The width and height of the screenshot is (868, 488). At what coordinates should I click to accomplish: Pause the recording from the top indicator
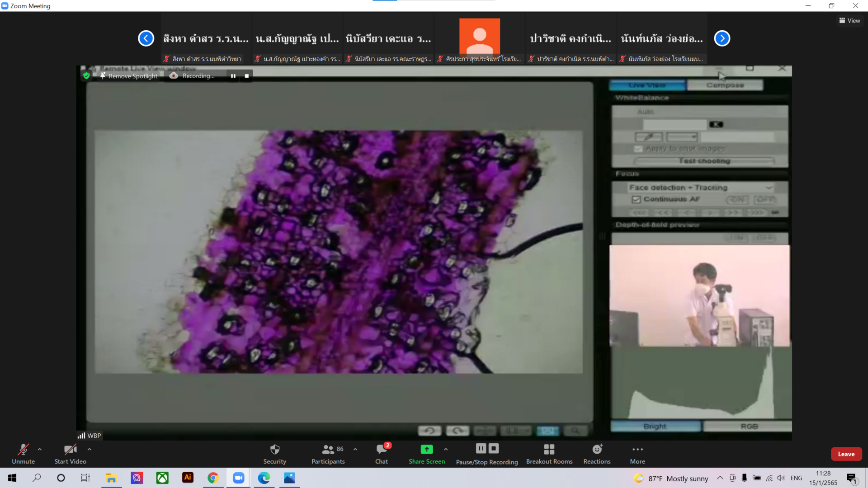[x=233, y=76]
